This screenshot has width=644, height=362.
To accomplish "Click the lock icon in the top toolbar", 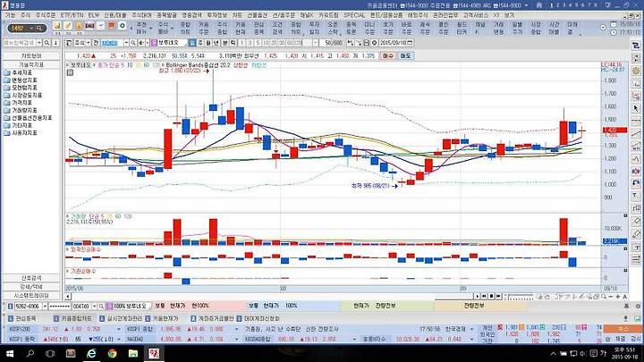I will click(79, 26).
